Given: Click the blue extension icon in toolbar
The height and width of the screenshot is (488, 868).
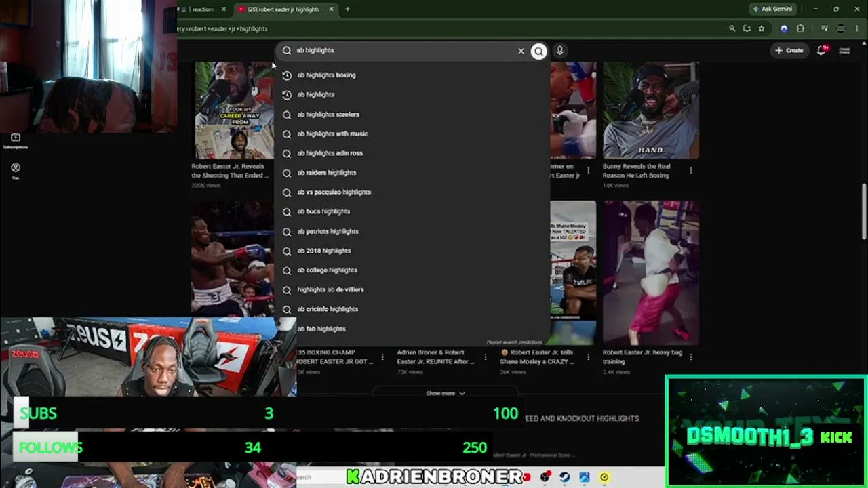Looking at the screenshot, I should pos(784,28).
